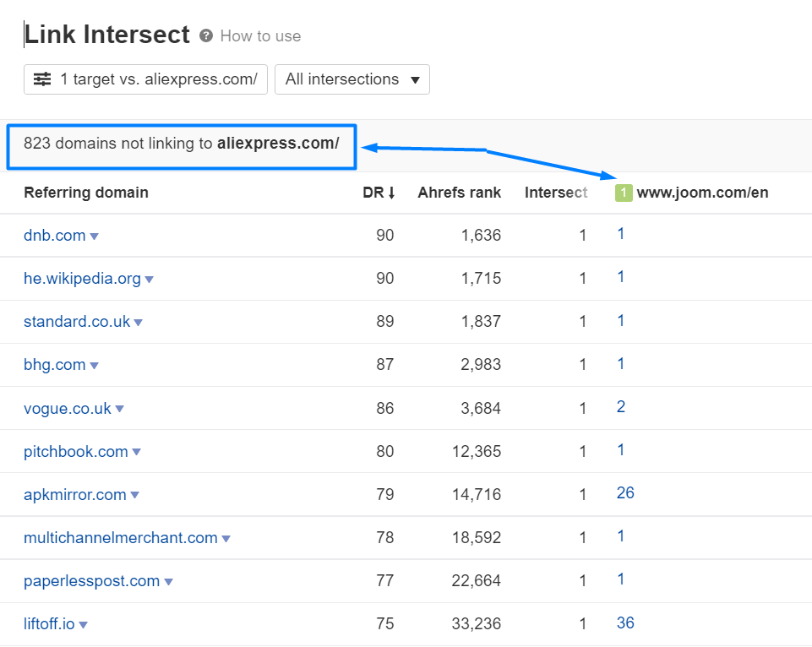Image resolution: width=812 pixels, height=647 pixels.
Task: Click the 1 target vs. aliexpress.com/ button
Action: click(x=145, y=79)
